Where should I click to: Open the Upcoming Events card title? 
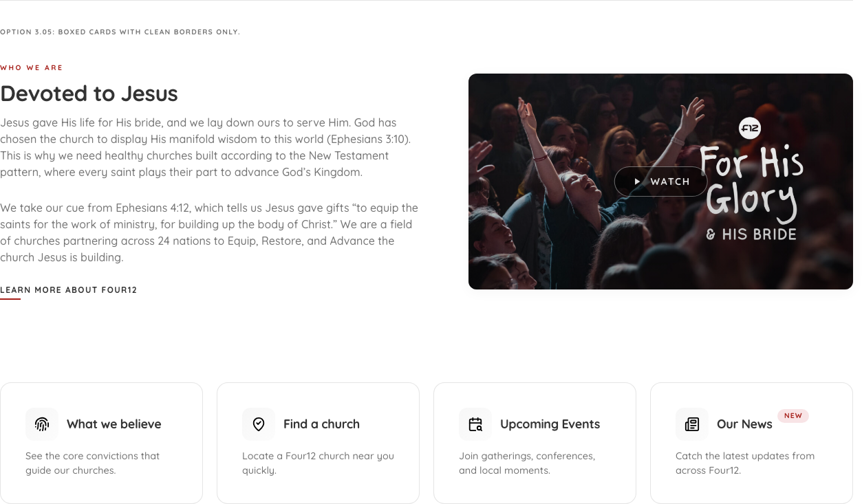click(x=550, y=424)
